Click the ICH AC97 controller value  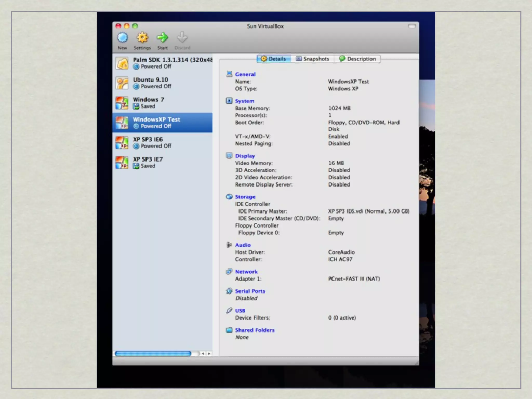340,259
